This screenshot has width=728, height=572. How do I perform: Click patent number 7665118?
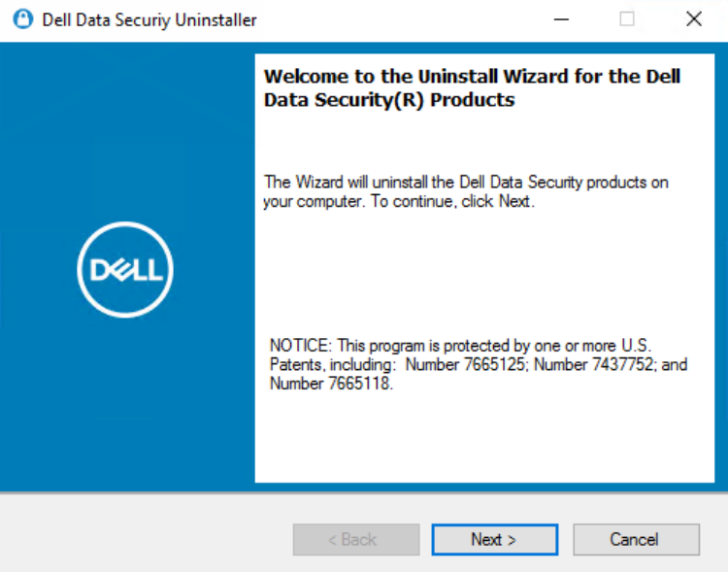point(358,384)
